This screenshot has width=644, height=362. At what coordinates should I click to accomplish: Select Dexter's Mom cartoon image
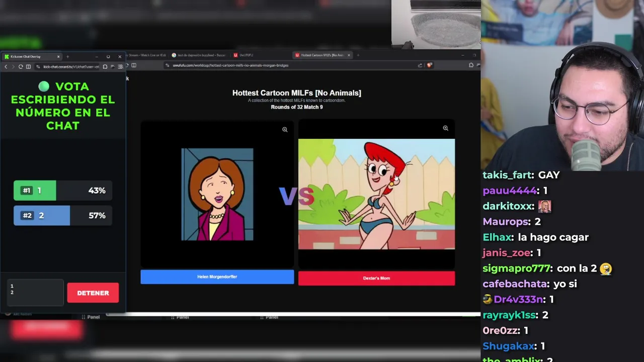376,194
